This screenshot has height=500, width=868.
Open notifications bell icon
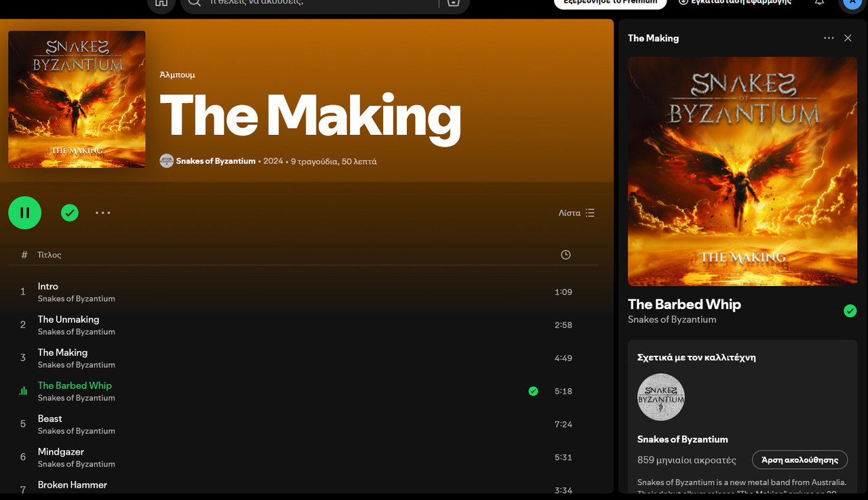coord(819,3)
